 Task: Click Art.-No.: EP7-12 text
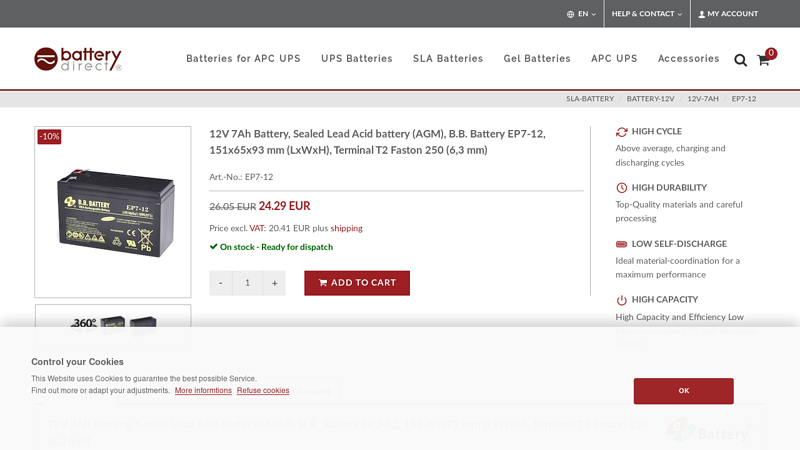[x=241, y=177]
